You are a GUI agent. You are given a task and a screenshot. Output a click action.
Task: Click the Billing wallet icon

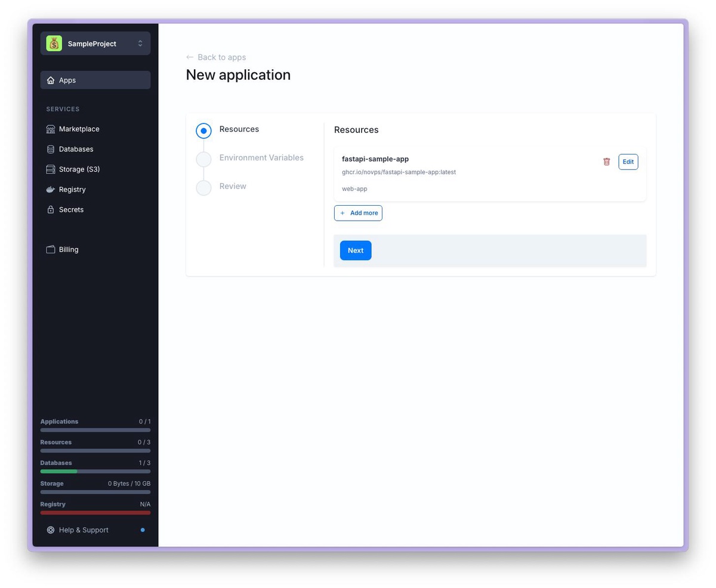point(51,249)
